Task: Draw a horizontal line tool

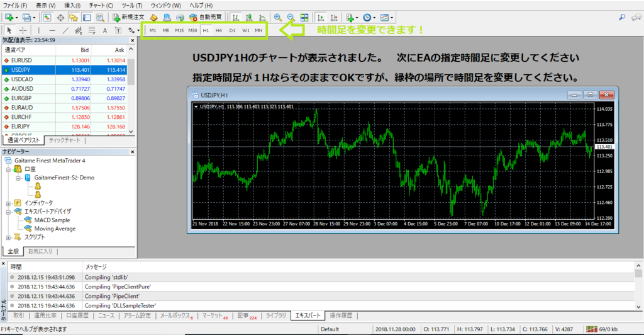Action: (52, 30)
